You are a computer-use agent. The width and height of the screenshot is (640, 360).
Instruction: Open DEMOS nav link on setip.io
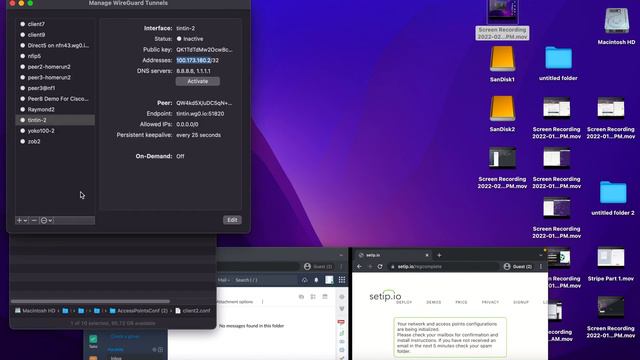[x=433, y=302]
